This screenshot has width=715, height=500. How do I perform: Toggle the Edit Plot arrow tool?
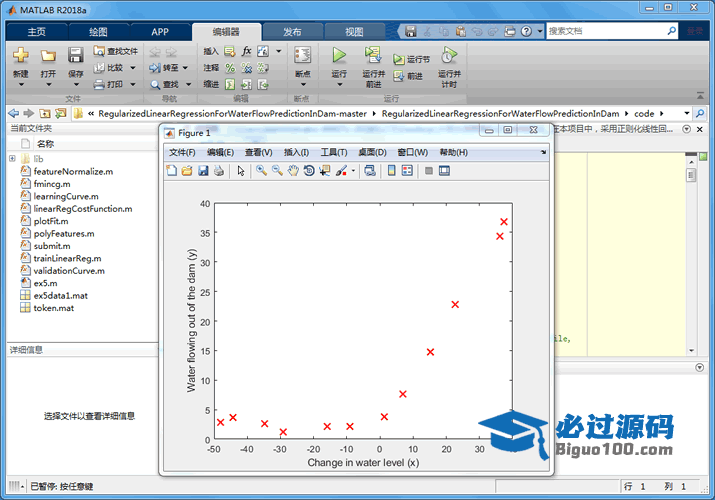coord(240,171)
